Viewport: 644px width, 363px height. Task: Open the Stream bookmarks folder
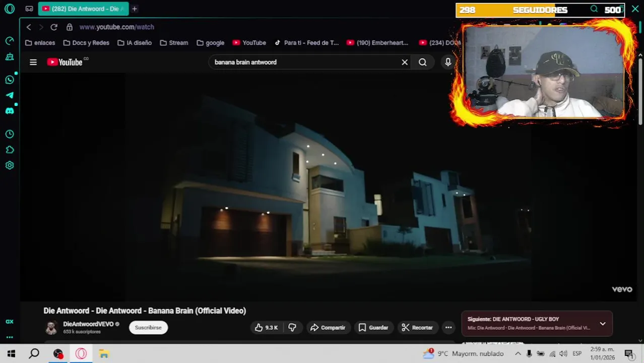point(174,43)
